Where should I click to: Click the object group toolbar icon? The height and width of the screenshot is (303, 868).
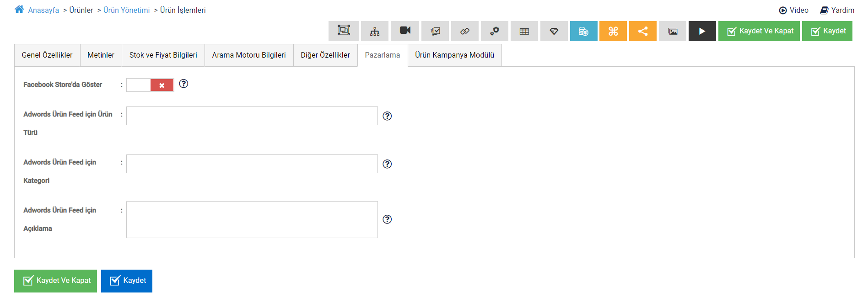coord(344,31)
